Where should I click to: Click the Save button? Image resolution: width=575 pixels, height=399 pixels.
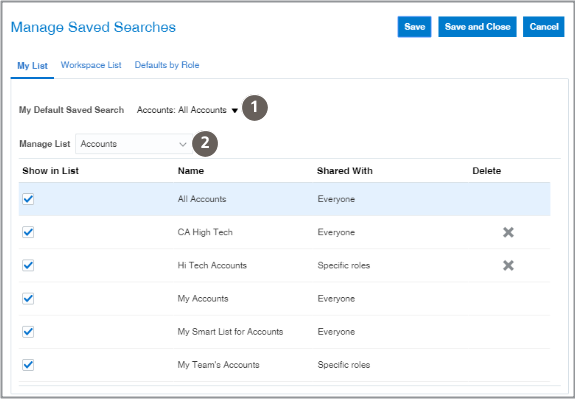click(x=414, y=27)
